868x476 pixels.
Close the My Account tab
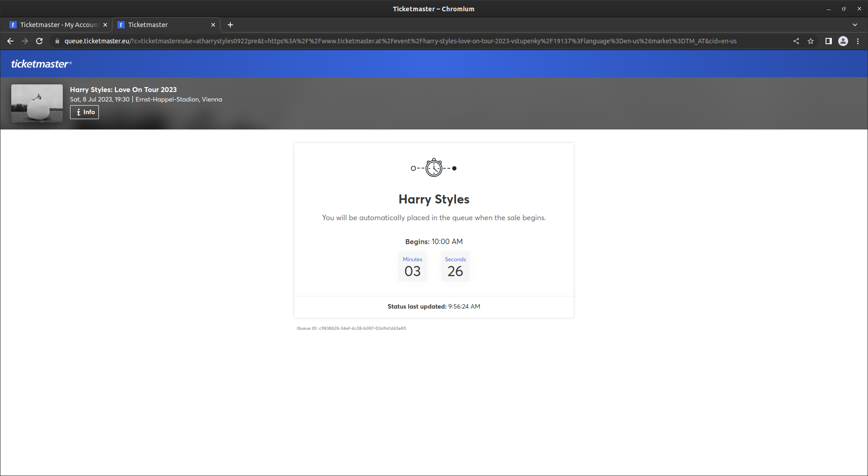[x=105, y=25]
